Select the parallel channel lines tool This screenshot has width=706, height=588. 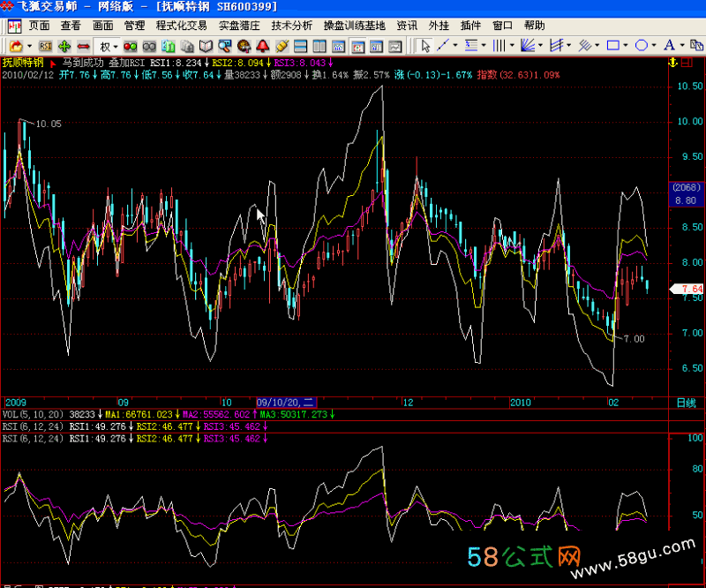(x=557, y=46)
